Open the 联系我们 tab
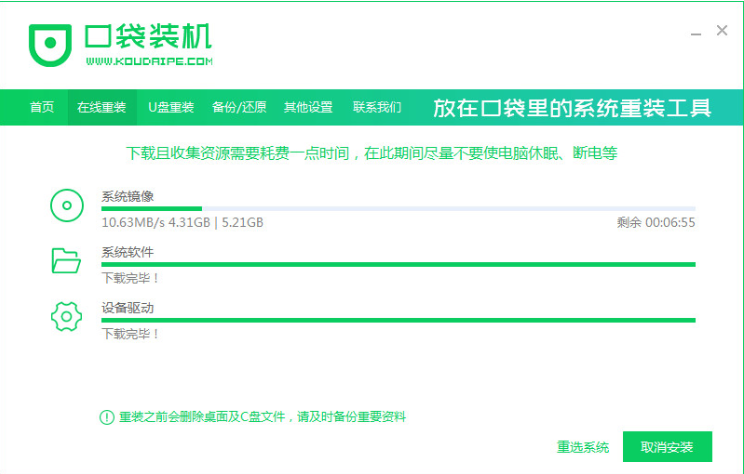This screenshot has height=474, width=744. click(377, 107)
